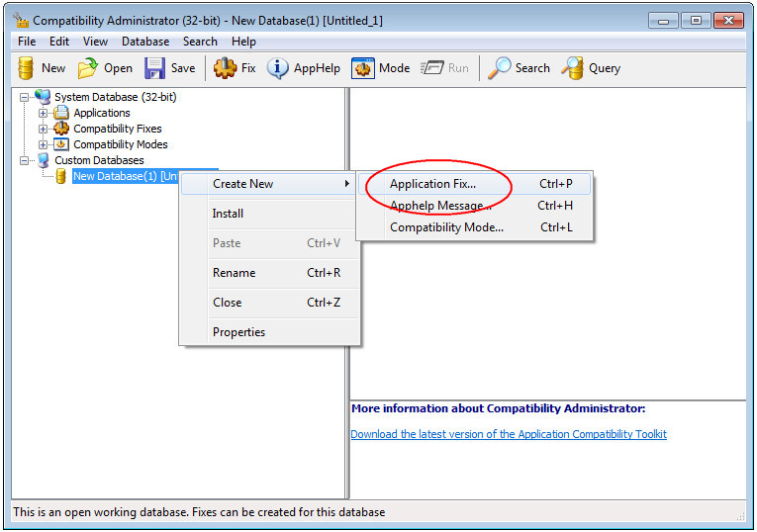Expand the Applications tree node
The image size is (757, 532).
pos(43,114)
